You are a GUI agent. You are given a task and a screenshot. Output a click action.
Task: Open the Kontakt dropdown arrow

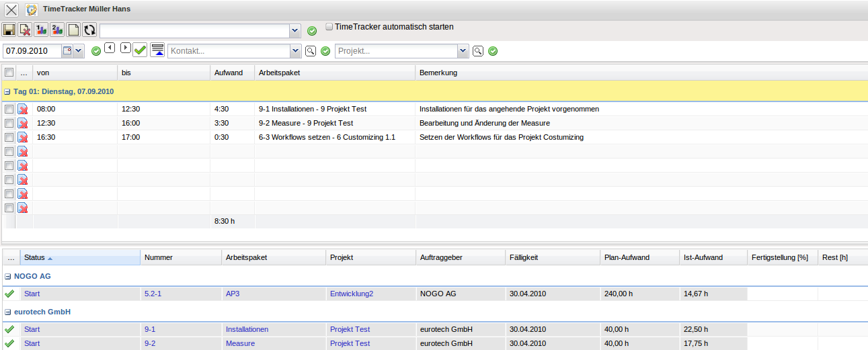pos(295,51)
